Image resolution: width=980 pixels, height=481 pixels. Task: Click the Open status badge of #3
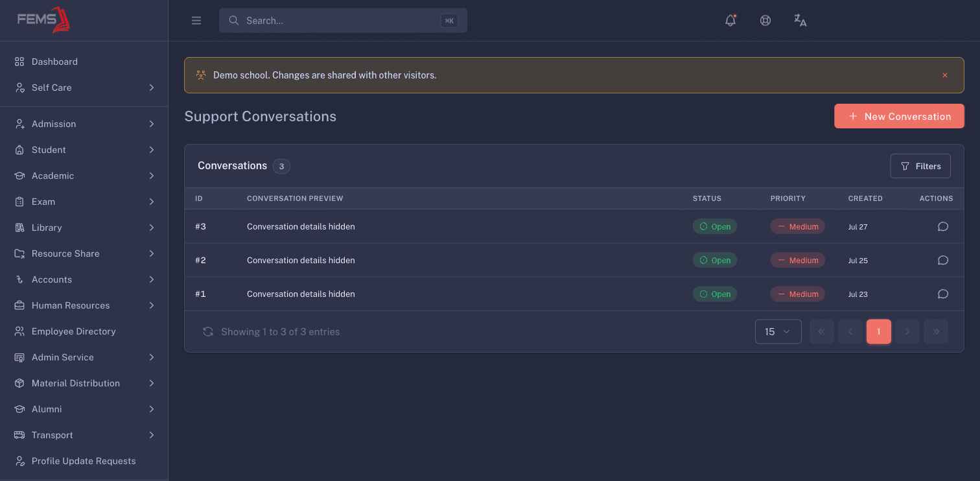tap(715, 226)
